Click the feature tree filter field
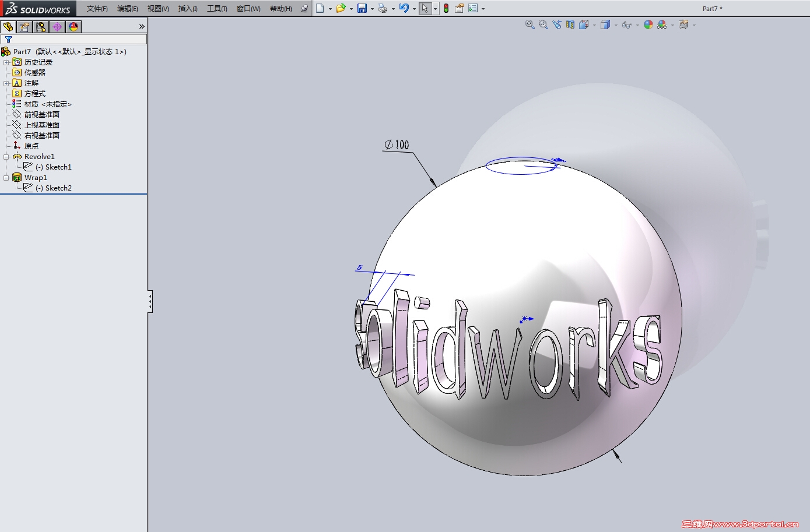The image size is (810, 532). point(74,39)
